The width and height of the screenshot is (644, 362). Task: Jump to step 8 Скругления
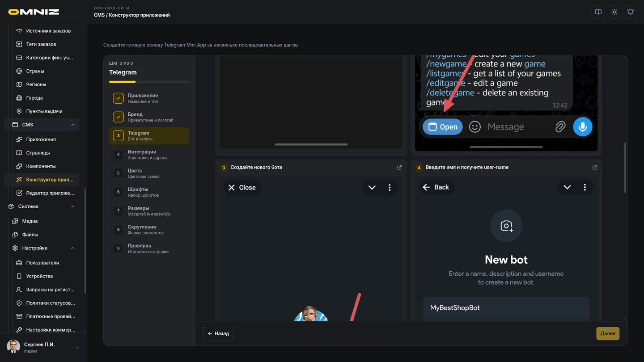click(x=149, y=230)
